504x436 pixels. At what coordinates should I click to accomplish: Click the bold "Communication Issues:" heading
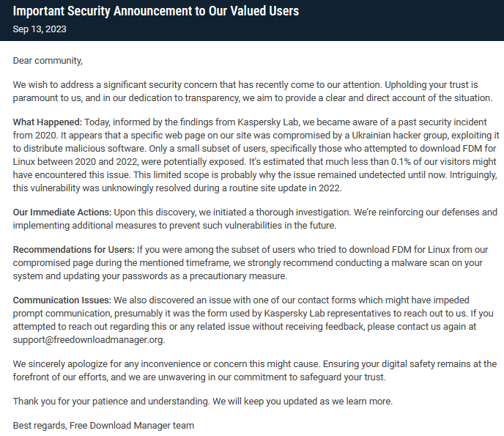(x=62, y=300)
